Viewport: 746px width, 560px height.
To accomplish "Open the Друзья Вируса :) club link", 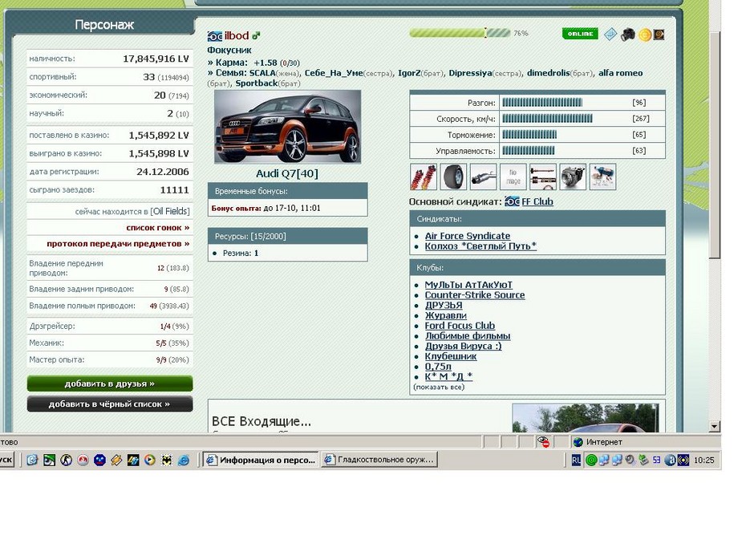I will [463, 347].
